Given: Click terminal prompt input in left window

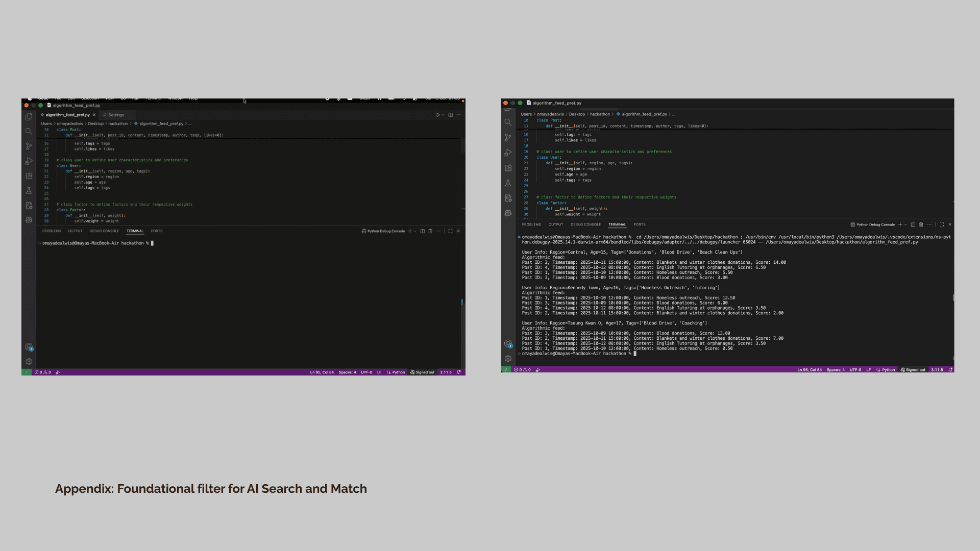Looking at the screenshot, I should tap(152, 243).
